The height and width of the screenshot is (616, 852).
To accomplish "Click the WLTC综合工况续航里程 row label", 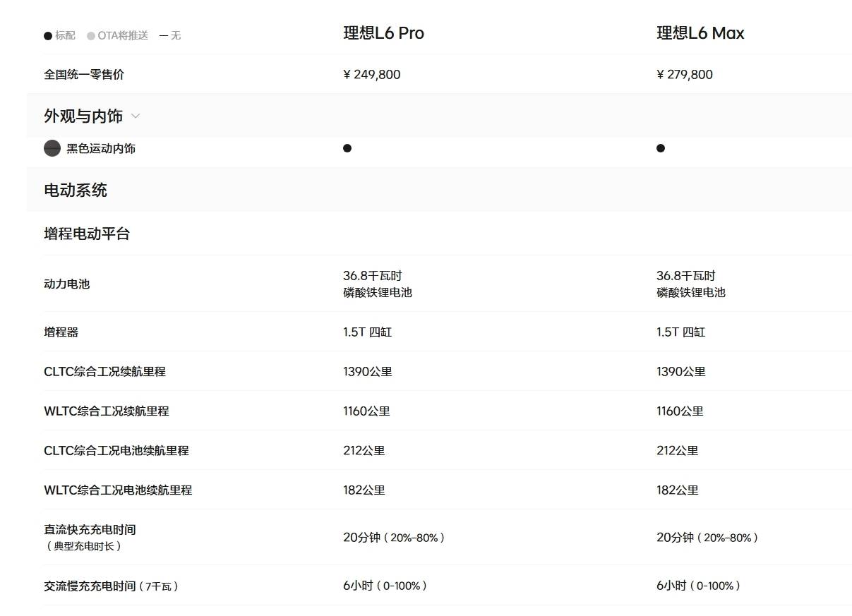I will (107, 411).
